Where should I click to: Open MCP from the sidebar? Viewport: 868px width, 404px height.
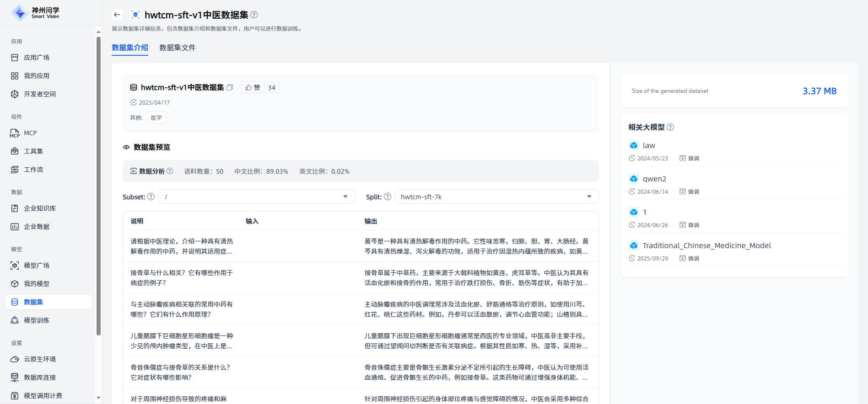click(x=30, y=133)
